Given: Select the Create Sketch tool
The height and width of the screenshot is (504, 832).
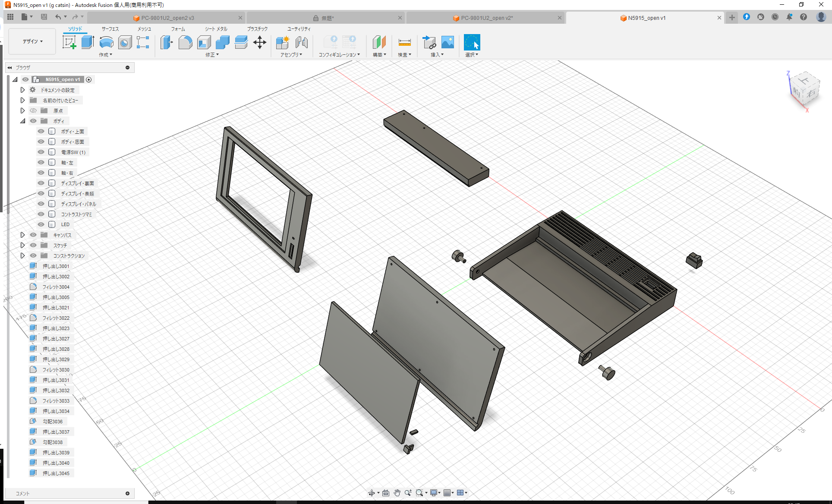Looking at the screenshot, I should (x=69, y=42).
